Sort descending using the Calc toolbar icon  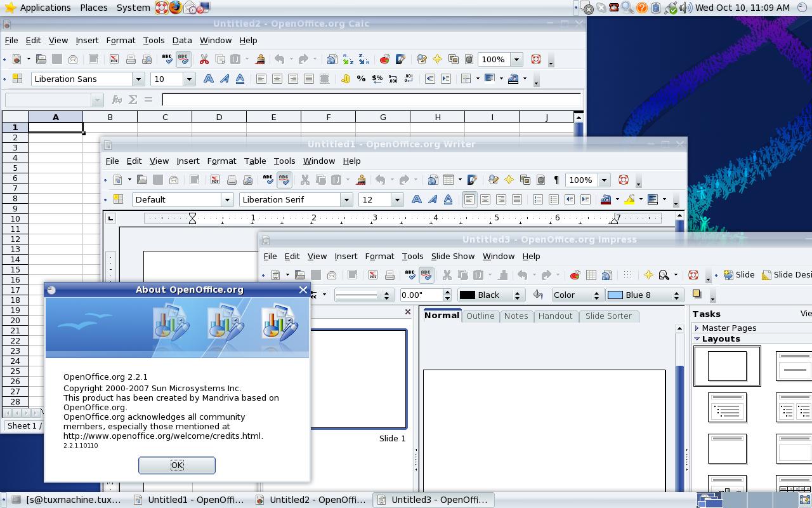point(363,59)
